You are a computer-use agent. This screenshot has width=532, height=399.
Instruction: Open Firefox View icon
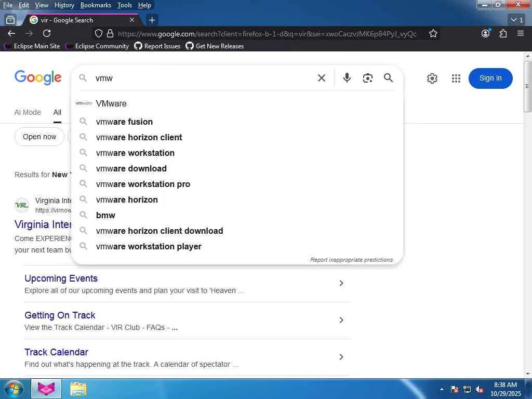coord(10,20)
